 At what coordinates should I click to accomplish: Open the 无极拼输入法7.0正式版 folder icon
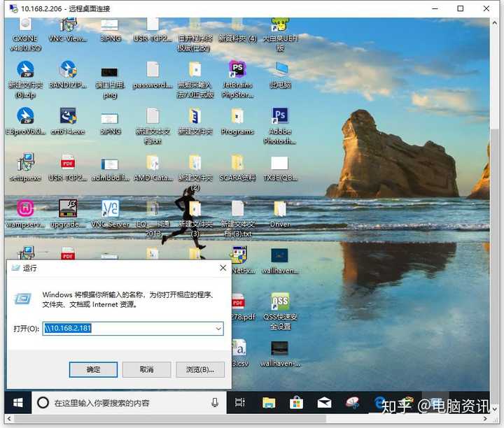point(195,79)
